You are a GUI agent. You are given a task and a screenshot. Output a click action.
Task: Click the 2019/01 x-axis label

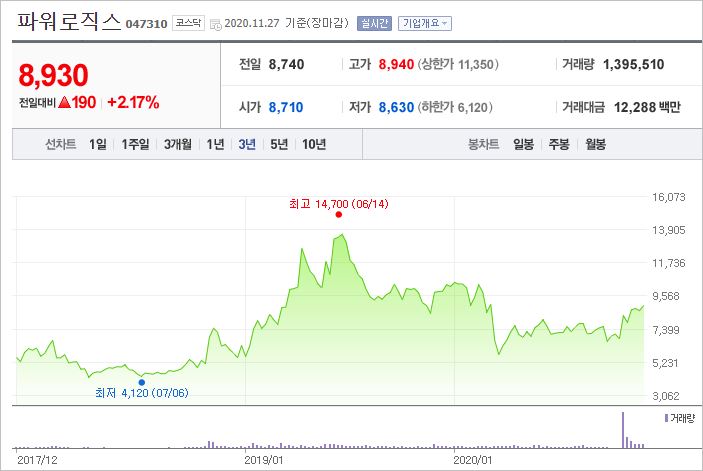point(264,460)
